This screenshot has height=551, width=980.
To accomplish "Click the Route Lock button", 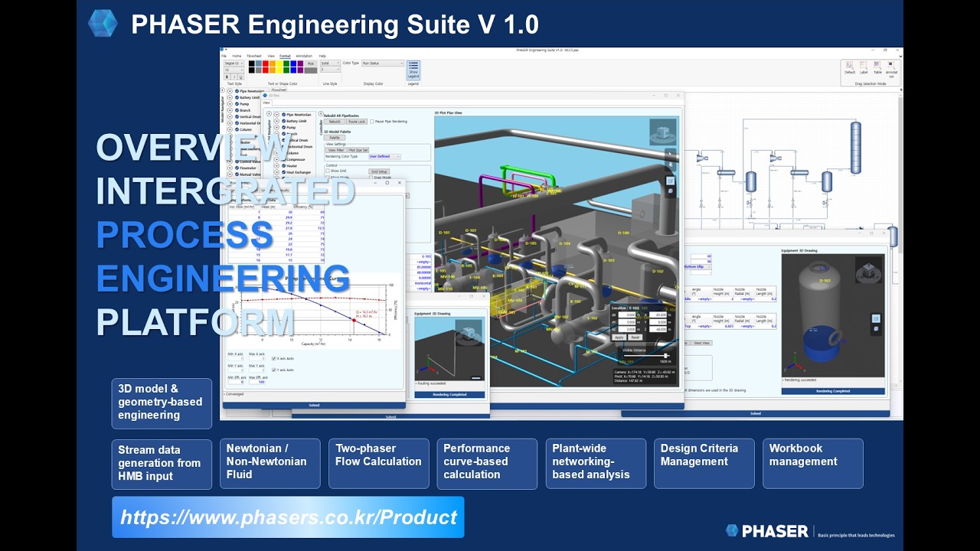I will 357,122.
